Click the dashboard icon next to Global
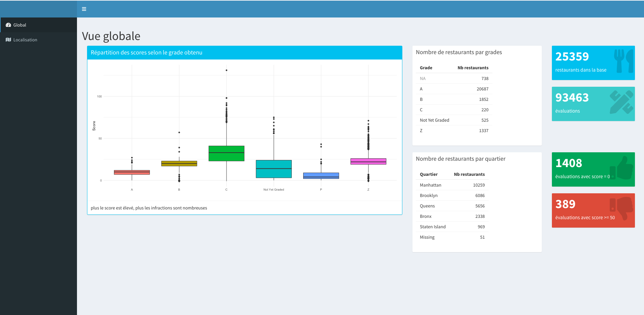This screenshot has width=644, height=315. (8, 25)
